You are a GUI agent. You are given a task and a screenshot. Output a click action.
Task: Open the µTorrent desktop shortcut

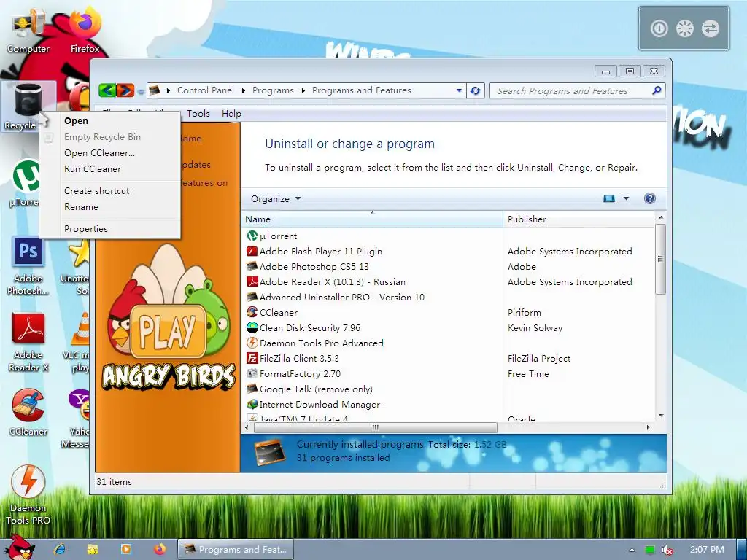pyautogui.click(x=26, y=183)
